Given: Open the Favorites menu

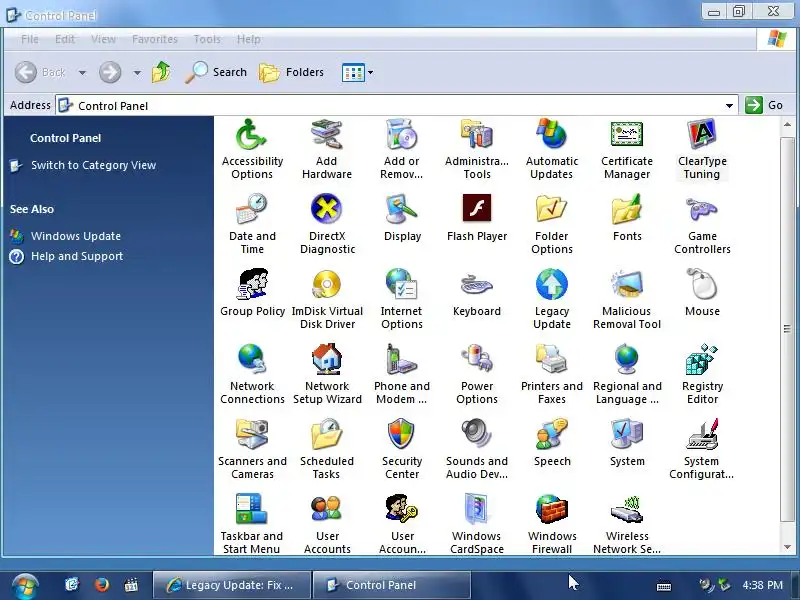Looking at the screenshot, I should tap(155, 39).
